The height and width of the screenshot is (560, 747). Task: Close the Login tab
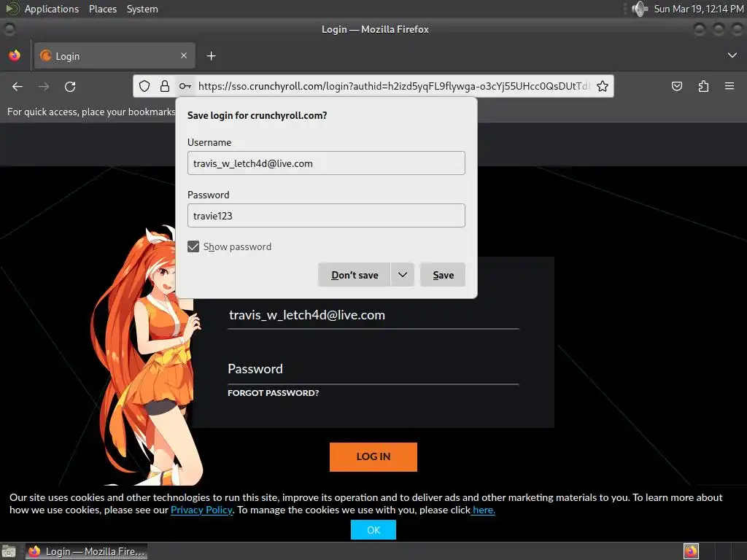[x=184, y=55]
